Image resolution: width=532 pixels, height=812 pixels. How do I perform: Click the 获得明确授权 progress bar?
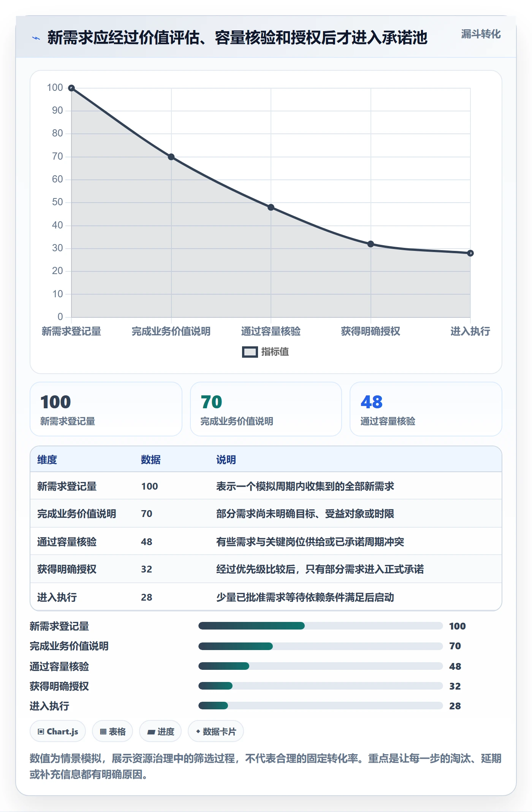tap(321, 686)
